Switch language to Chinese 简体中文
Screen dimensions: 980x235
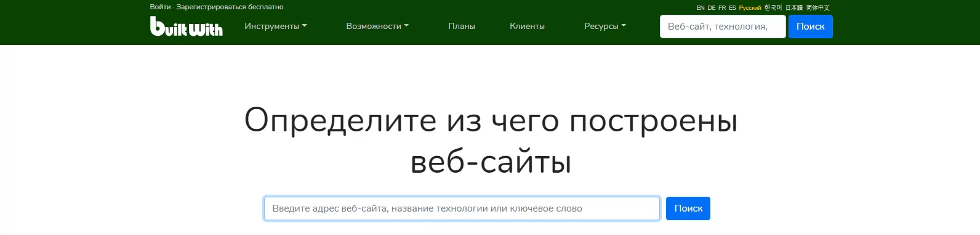818,8
